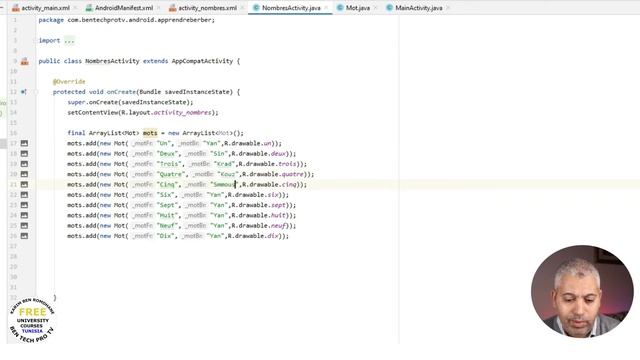This screenshot has width=640, height=360.
Task: Expand the folded import statements
Action: pyautogui.click(x=69, y=40)
